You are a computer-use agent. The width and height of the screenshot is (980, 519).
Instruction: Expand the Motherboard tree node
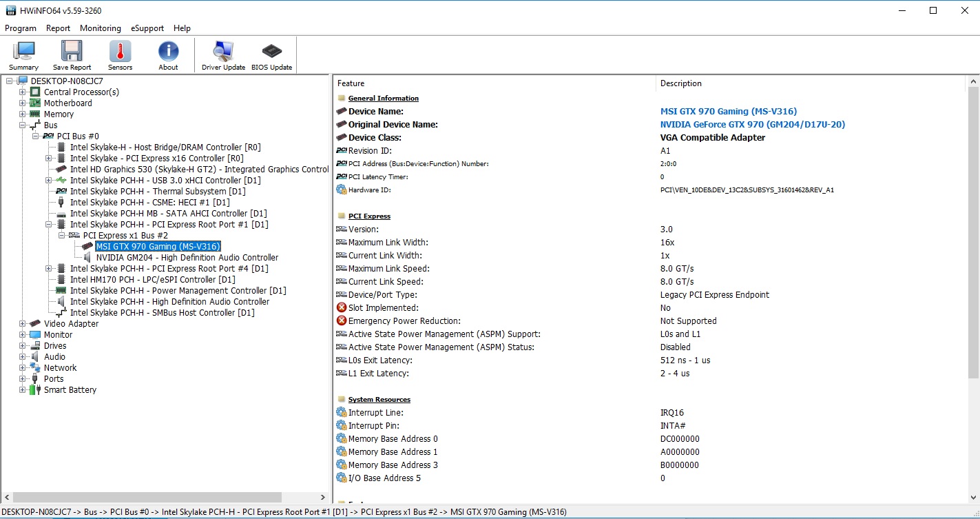[x=23, y=103]
